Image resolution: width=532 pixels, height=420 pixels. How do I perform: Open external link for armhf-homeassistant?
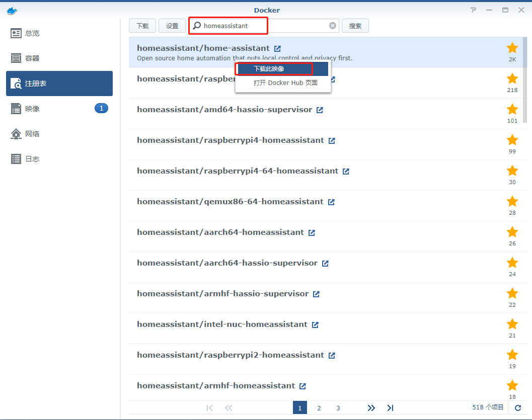point(302,386)
